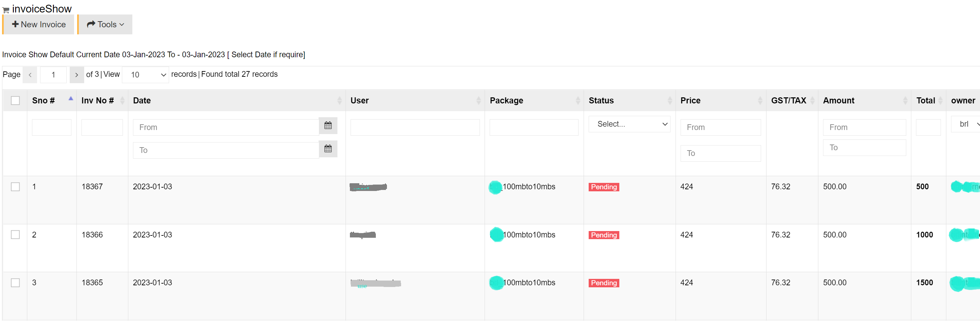Open calendar for Date From field
Image resolution: width=980 pixels, height=323 pixels.
click(x=328, y=126)
